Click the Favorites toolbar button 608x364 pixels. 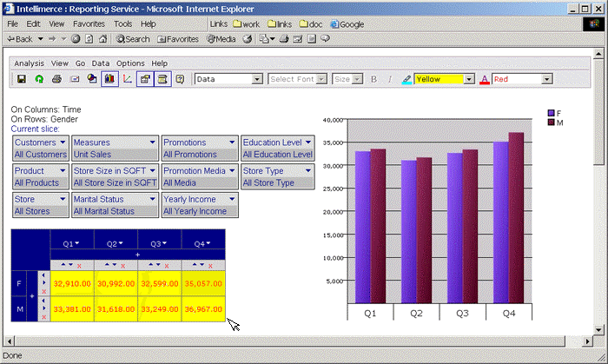tap(178, 39)
